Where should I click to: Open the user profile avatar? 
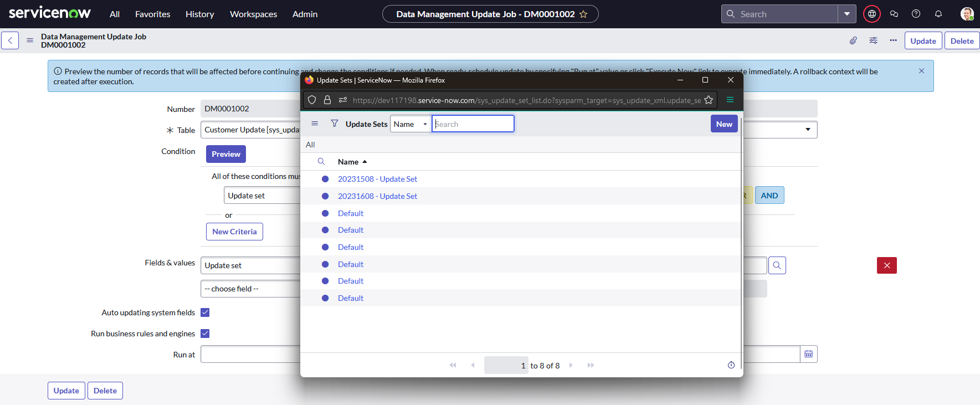[967, 14]
